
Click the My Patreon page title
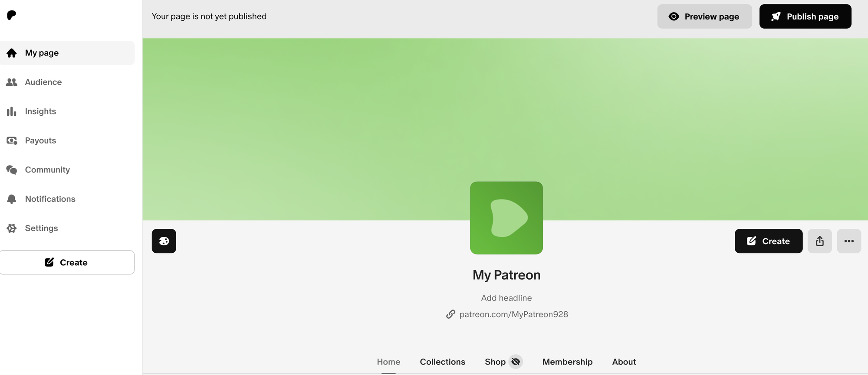506,275
